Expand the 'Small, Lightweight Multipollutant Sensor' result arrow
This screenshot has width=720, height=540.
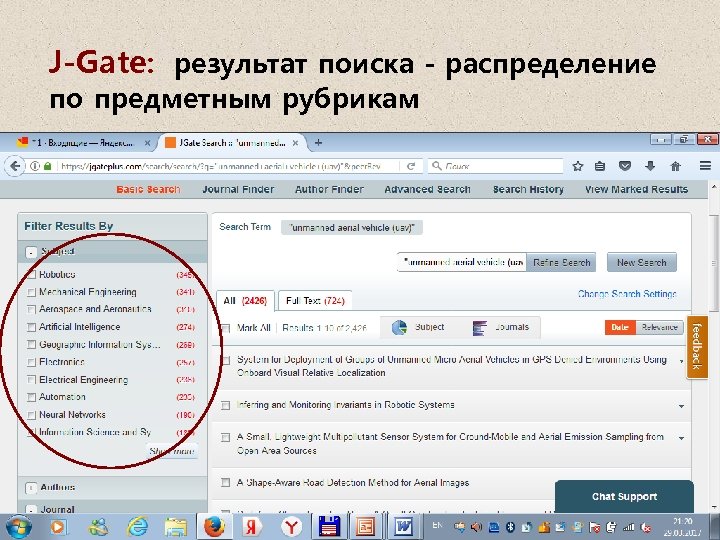[681, 439]
